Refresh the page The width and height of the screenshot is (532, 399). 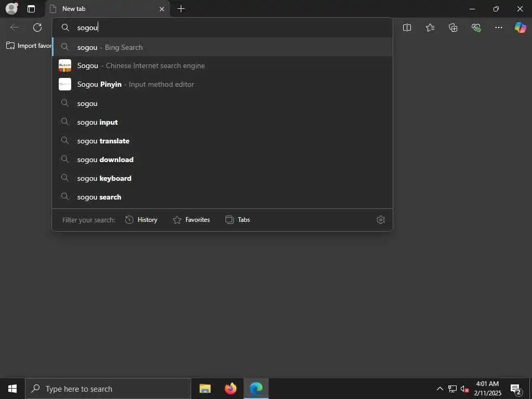(x=37, y=28)
